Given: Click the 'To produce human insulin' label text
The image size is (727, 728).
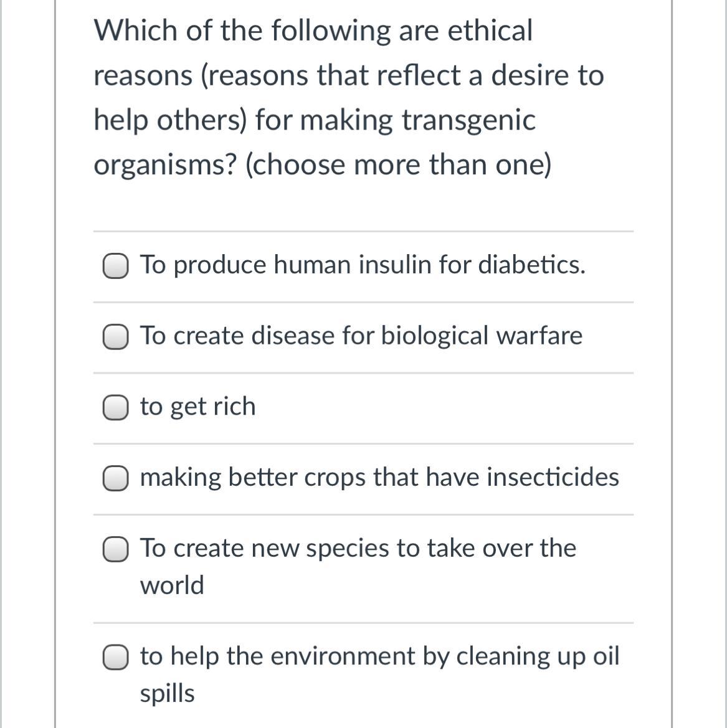Looking at the screenshot, I should pyautogui.click(x=362, y=265).
